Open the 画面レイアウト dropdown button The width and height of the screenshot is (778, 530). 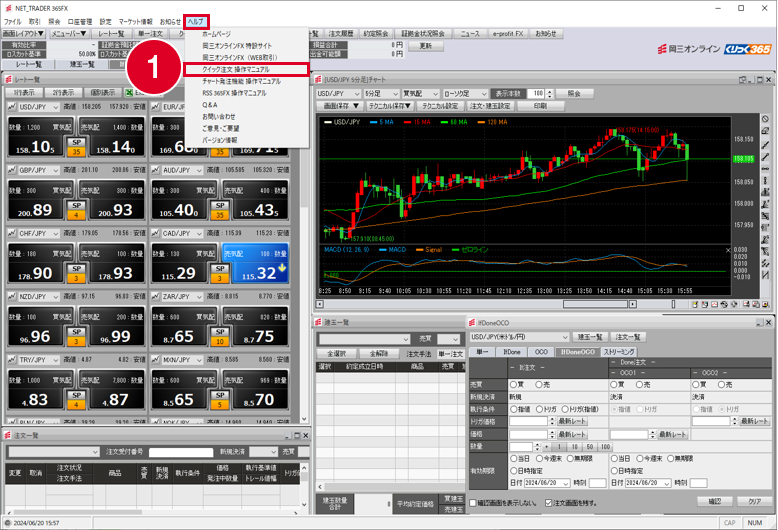[23, 34]
